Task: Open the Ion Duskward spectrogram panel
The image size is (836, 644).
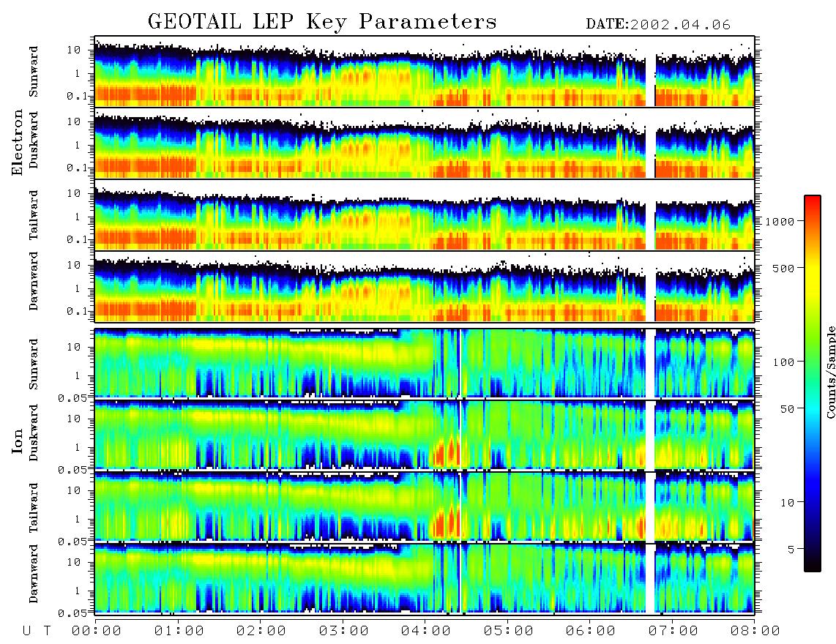Action: click(x=425, y=435)
